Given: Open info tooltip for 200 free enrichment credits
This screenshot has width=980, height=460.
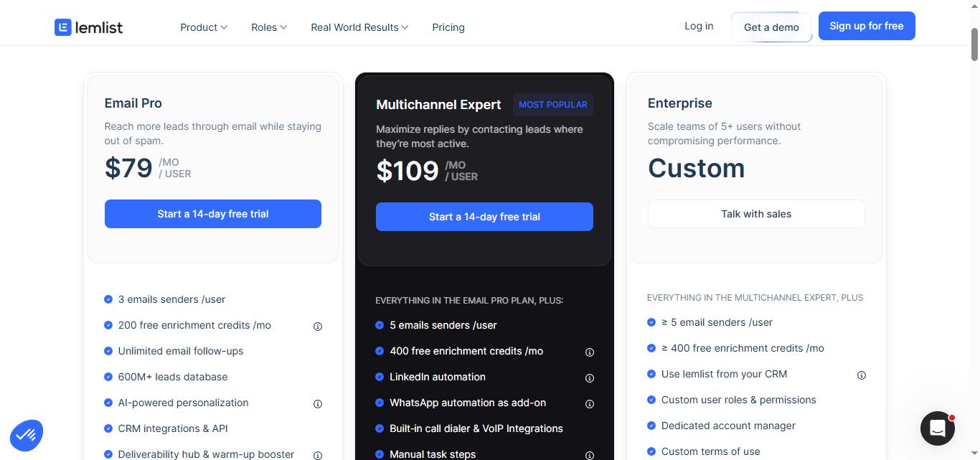Looking at the screenshot, I should coord(318,326).
